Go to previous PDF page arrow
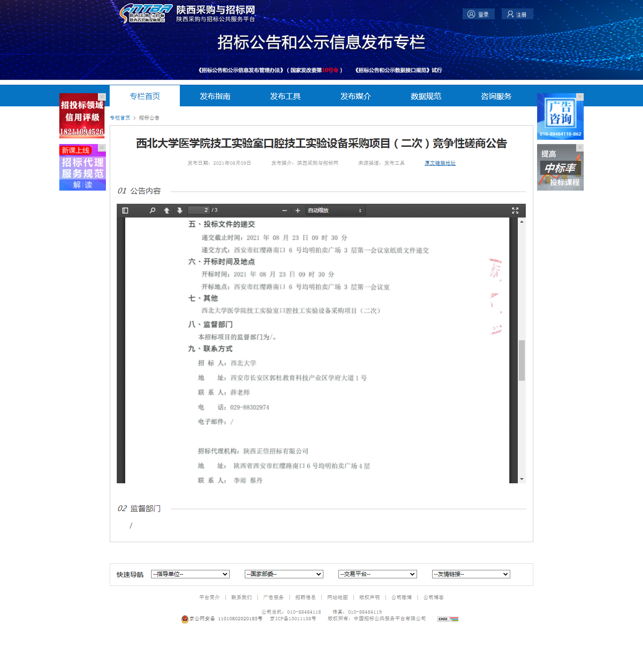This screenshot has height=672, width=643. (x=167, y=210)
